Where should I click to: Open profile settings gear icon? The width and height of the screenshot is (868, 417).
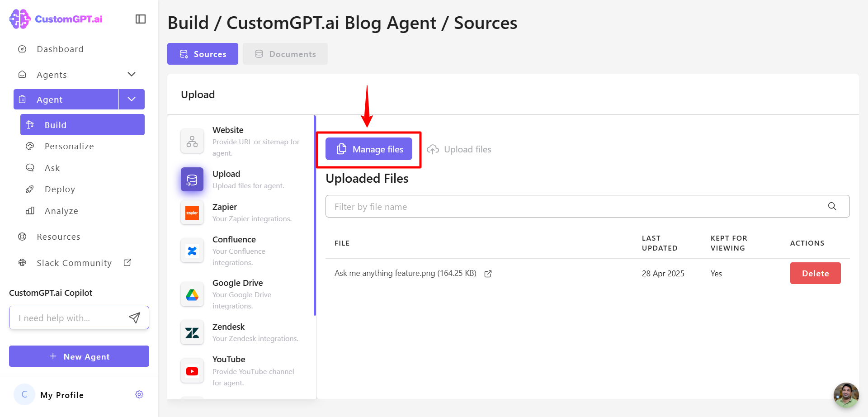pos(139,394)
